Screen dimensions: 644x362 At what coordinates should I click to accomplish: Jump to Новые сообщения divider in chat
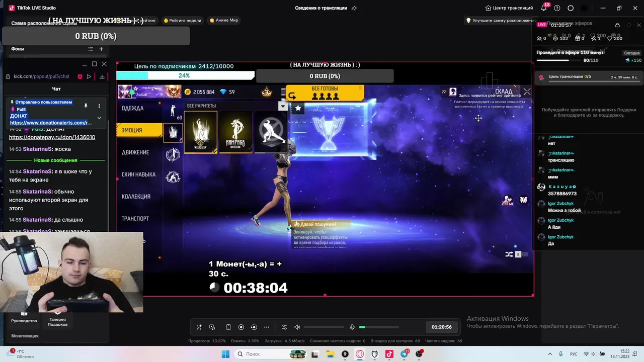pyautogui.click(x=56, y=160)
